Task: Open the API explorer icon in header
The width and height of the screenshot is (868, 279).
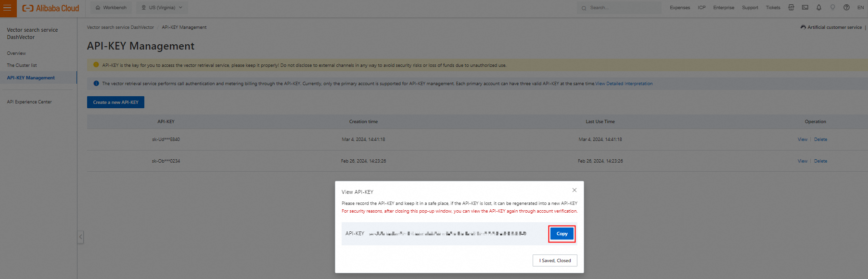Action: [x=791, y=7]
